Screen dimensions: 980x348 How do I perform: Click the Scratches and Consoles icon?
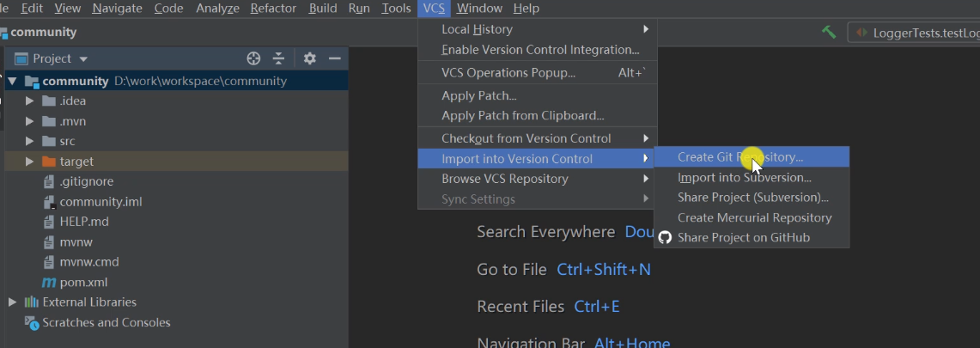32,323
